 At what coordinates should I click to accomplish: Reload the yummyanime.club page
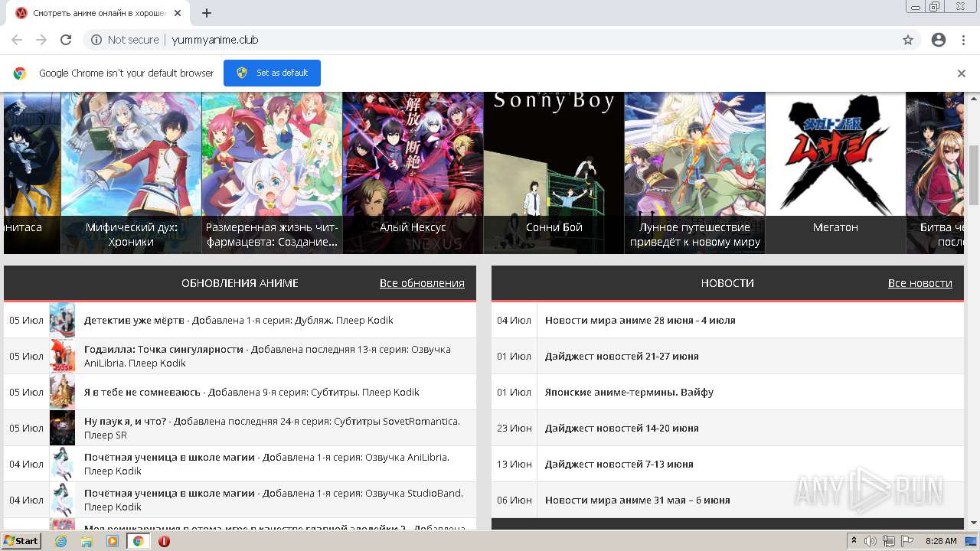click(66, 40)
